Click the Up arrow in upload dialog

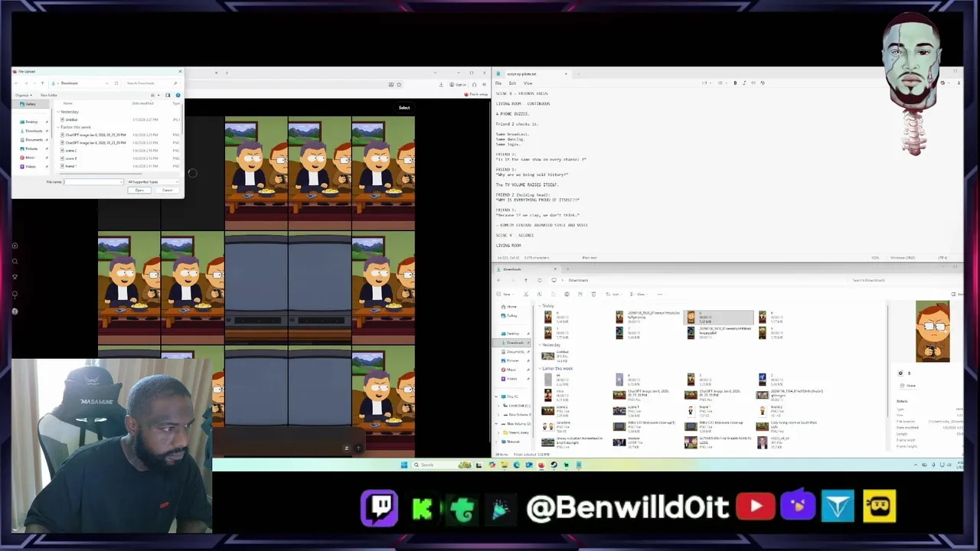pos(42,83)
